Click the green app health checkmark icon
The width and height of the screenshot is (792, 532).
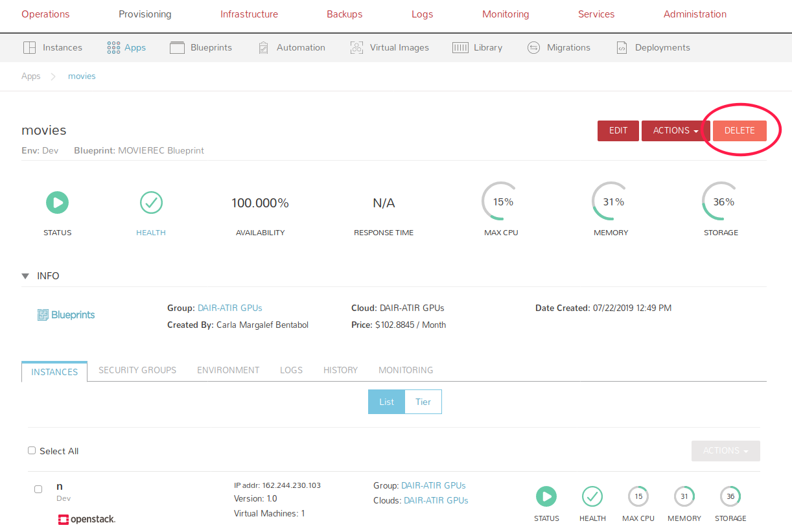[151, 203]
